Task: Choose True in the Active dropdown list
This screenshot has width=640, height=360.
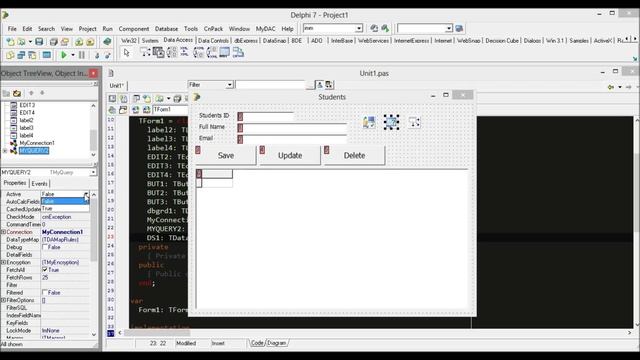Action: point(65,208)
